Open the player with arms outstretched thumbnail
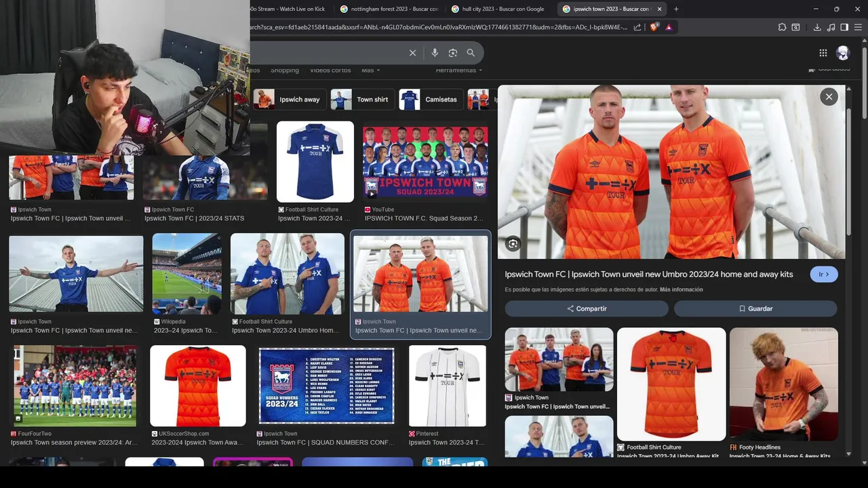Viewport: 868px width, 488px height. point(76,274)
